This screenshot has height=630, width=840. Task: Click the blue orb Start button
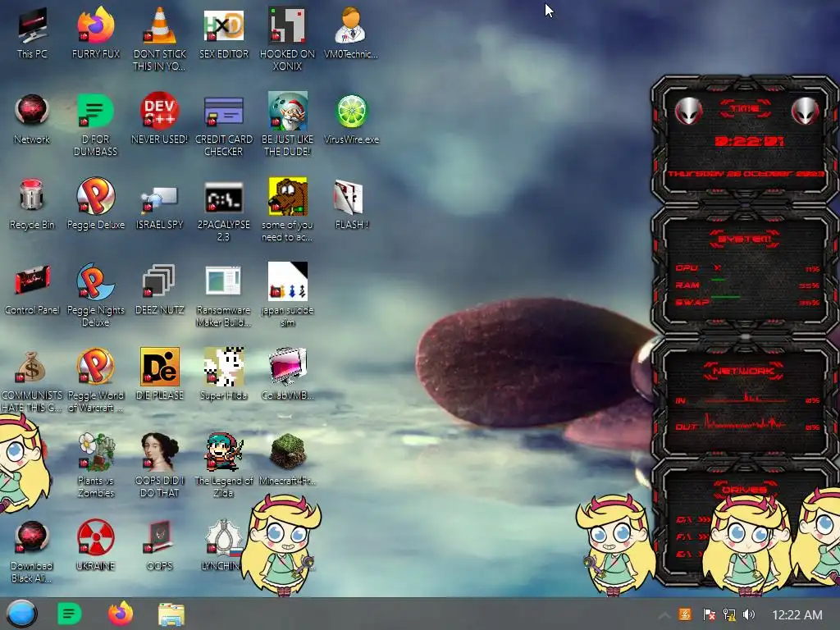point(21,614)
